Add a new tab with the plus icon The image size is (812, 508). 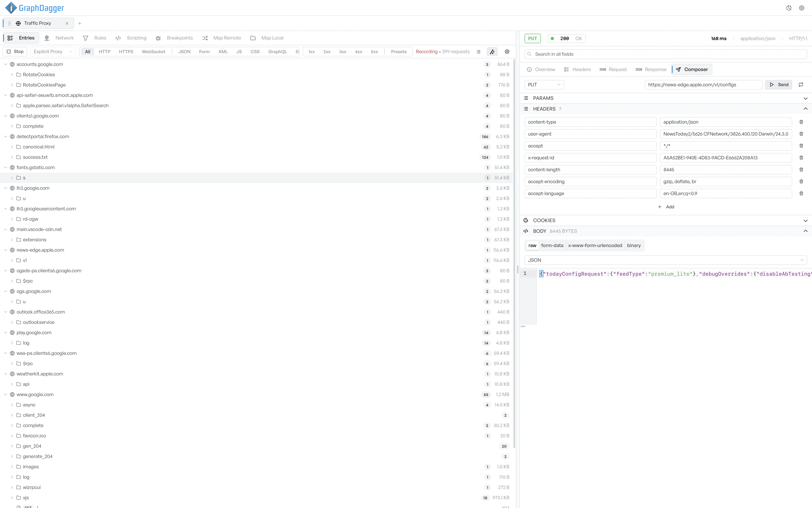(x=79, y=23)
